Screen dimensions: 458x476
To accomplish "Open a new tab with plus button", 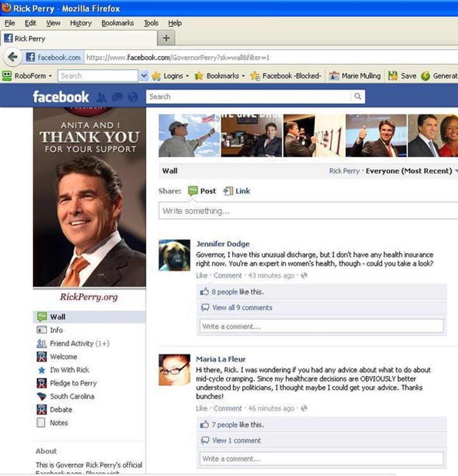I will pyautogui.click(x=166, y=38).
